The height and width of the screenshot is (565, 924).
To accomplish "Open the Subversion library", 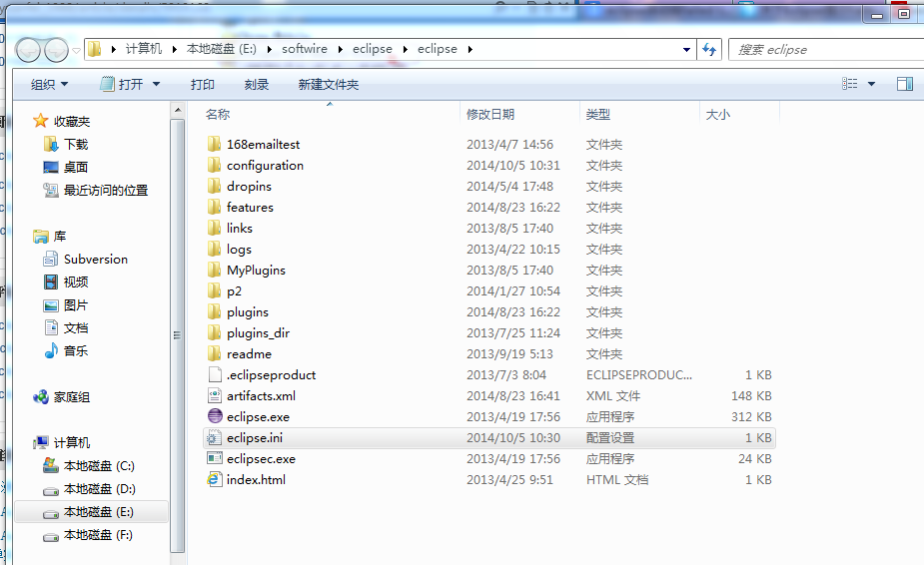I will 96,260.
